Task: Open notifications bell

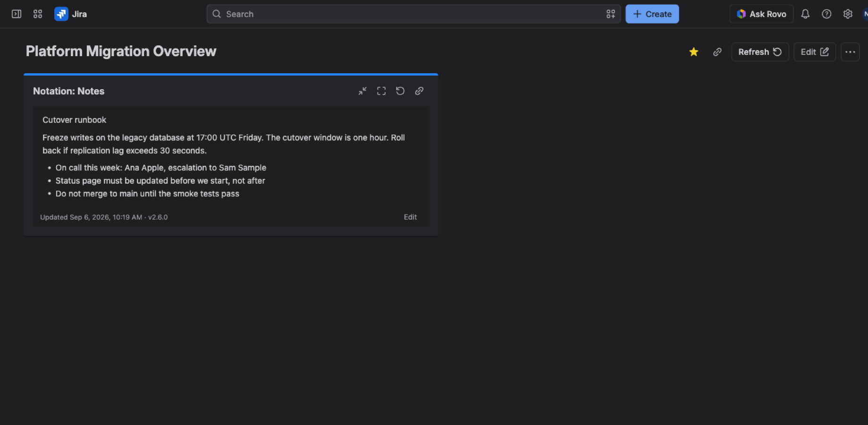Action: pos(805,14)
